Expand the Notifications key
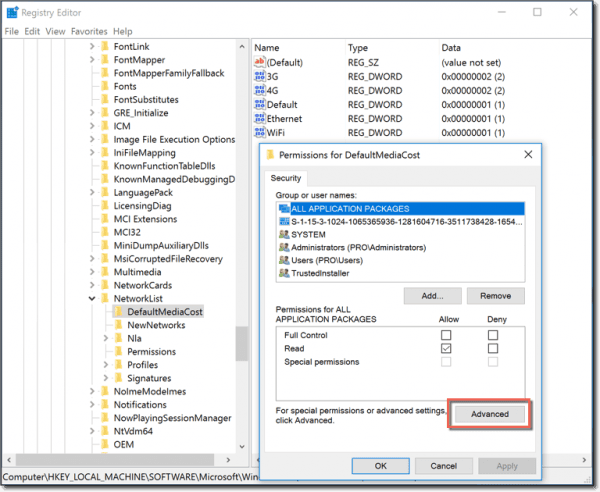The image size is (600, 492). point(92,404)
